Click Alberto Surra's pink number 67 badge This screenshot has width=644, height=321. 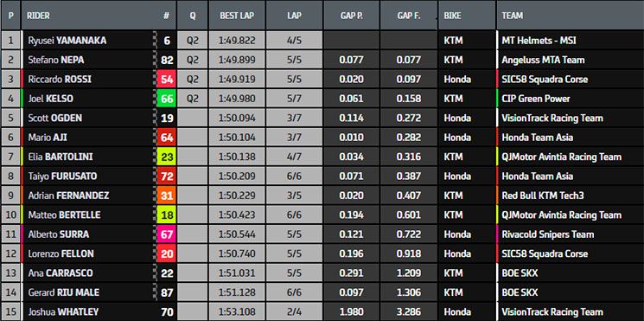166,234
